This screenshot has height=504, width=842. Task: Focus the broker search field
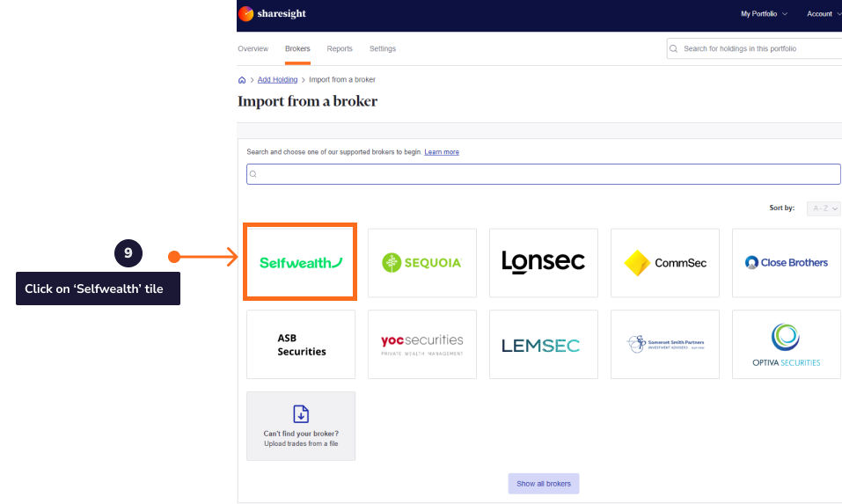click(544, 174)
